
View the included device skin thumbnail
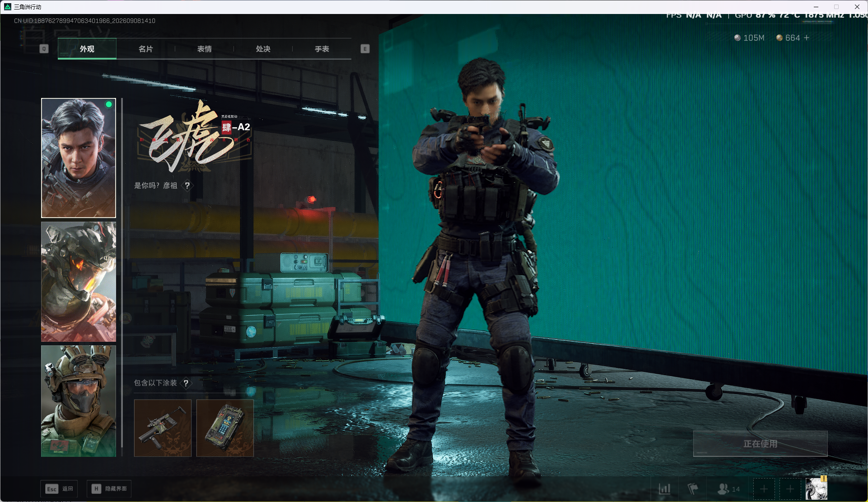[225, 428]
